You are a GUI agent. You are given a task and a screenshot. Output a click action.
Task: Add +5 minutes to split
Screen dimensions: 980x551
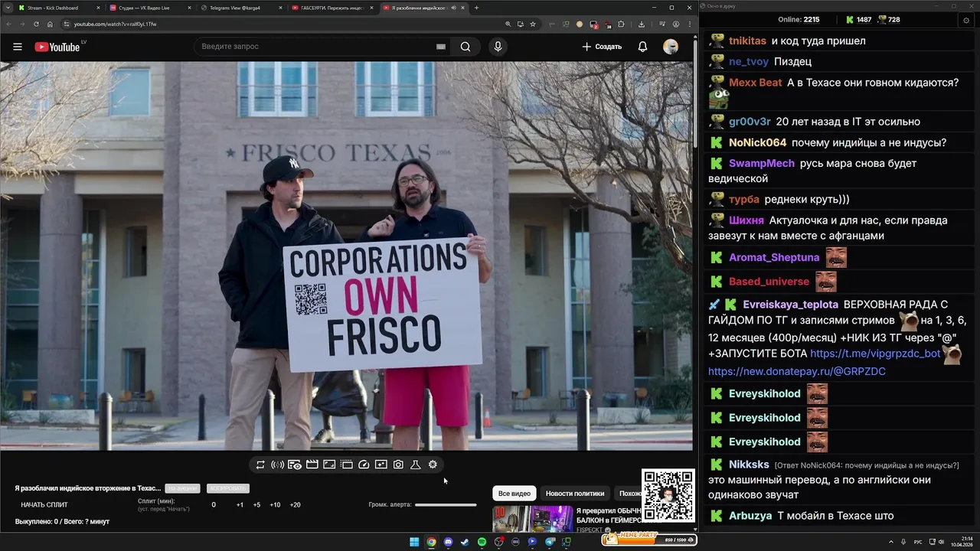pyautogui.click(x=256, y=505)
